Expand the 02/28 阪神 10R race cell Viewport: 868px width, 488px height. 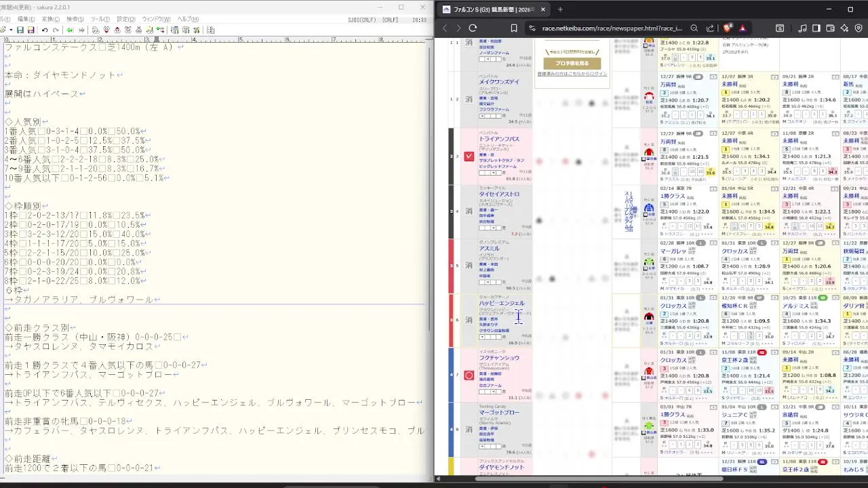coord(713,243)
